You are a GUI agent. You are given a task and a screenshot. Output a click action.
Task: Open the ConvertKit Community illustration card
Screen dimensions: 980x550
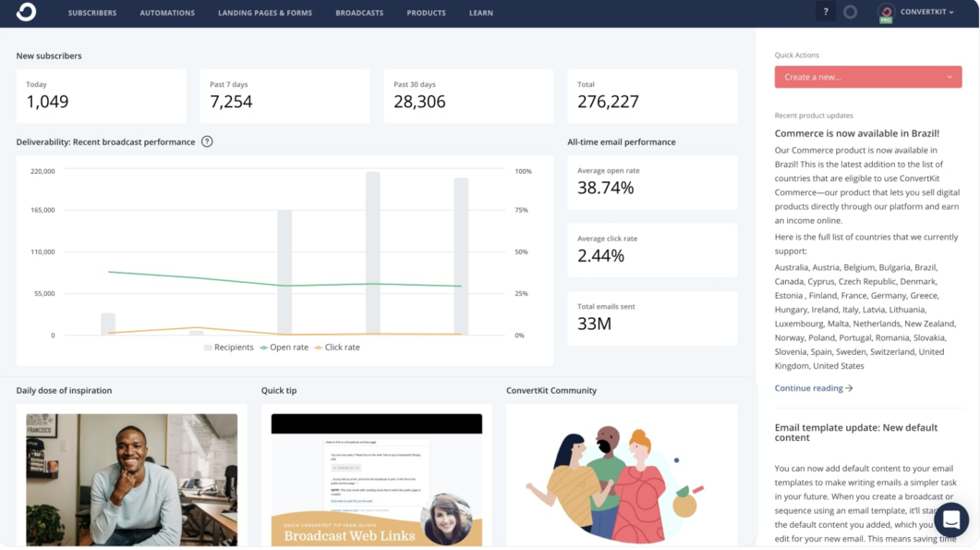(x=622, y=477)
